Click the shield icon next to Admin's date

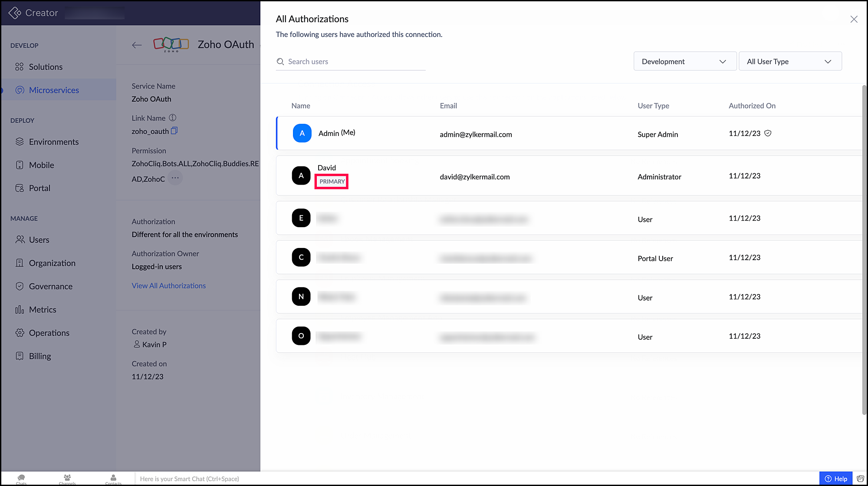point(768,133)
